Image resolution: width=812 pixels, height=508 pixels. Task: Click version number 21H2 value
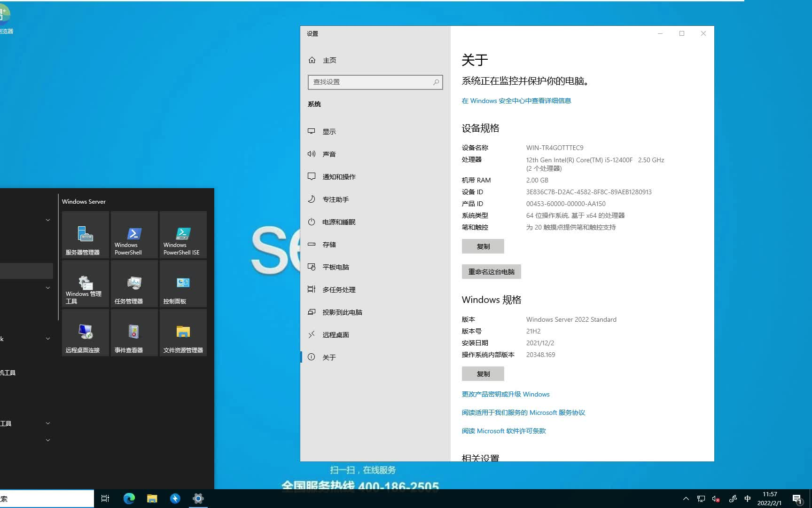pyautogui.click(x=533, y=331)
